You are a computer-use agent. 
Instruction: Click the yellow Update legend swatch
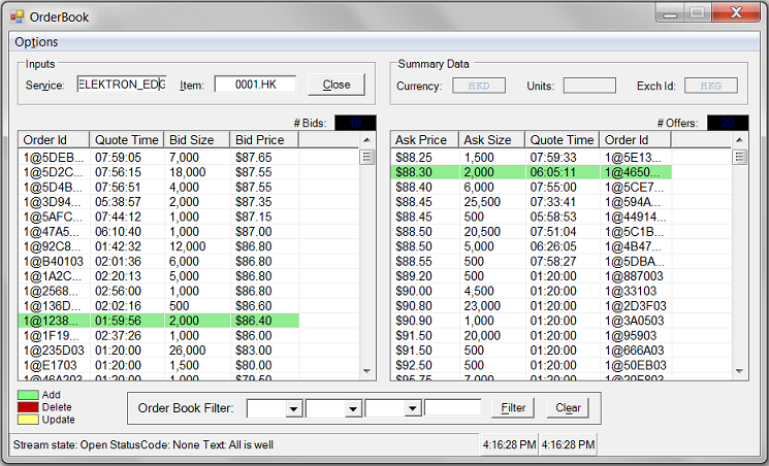[28, 420]
